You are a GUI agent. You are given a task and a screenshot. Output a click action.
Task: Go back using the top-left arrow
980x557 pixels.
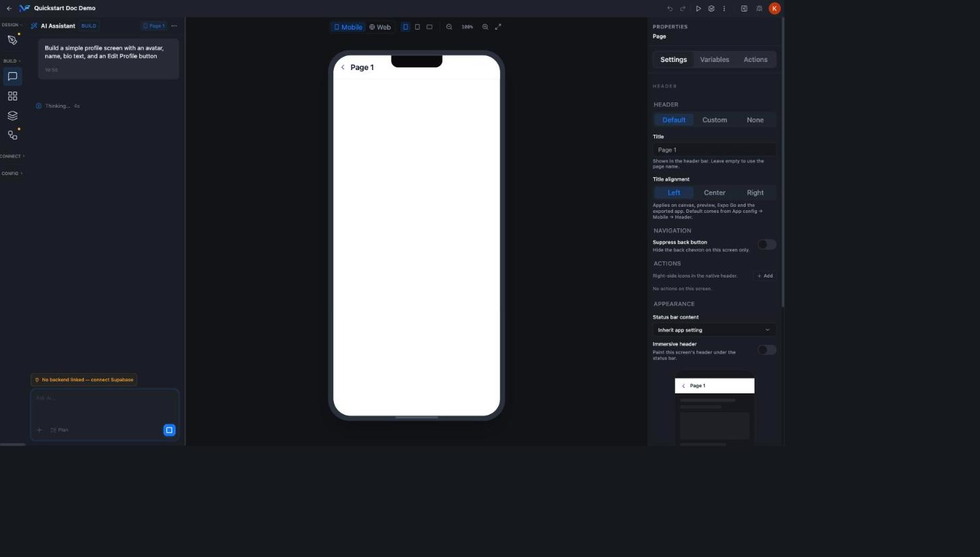9,8
